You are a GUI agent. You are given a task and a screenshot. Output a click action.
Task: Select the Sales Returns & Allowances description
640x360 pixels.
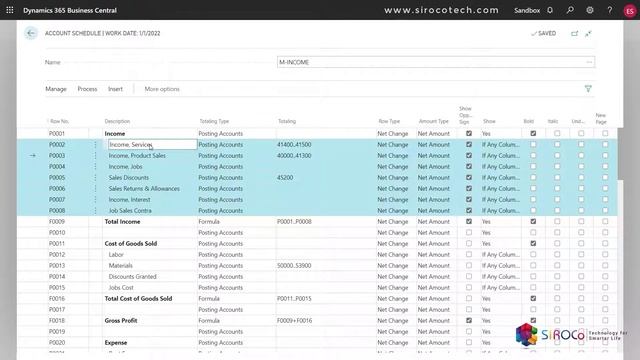point(144,189)
